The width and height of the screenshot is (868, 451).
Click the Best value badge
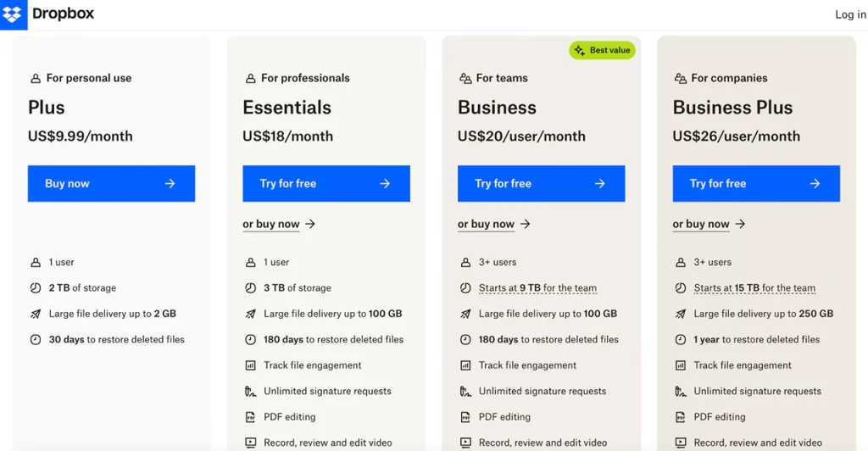(602, 50)
